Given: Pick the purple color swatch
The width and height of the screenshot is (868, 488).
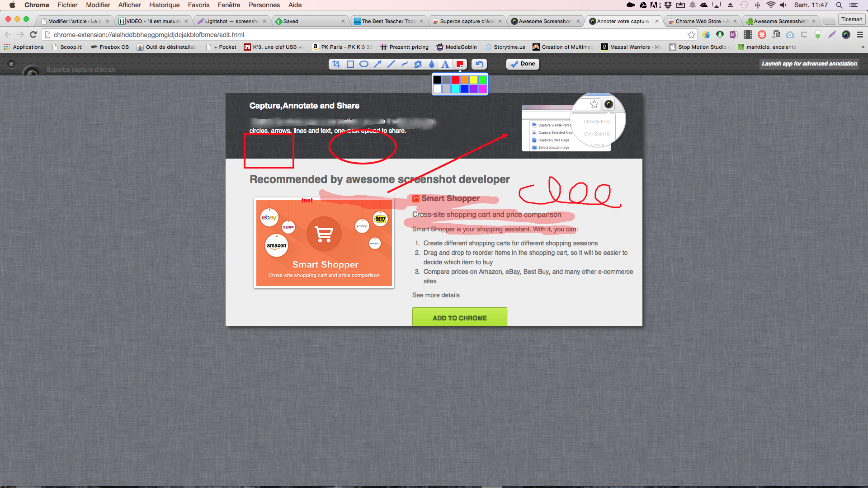Looking at the screenshot, I should [x=473, y=89].
